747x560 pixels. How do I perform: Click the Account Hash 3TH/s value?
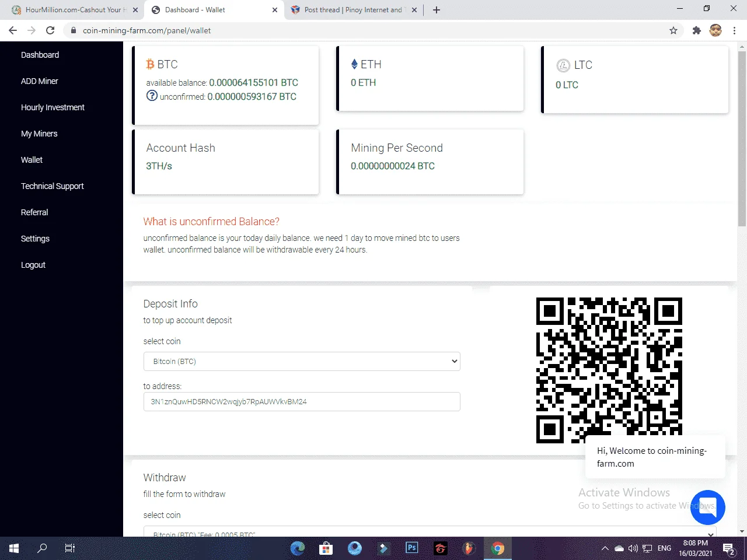[x=159, y=166]
